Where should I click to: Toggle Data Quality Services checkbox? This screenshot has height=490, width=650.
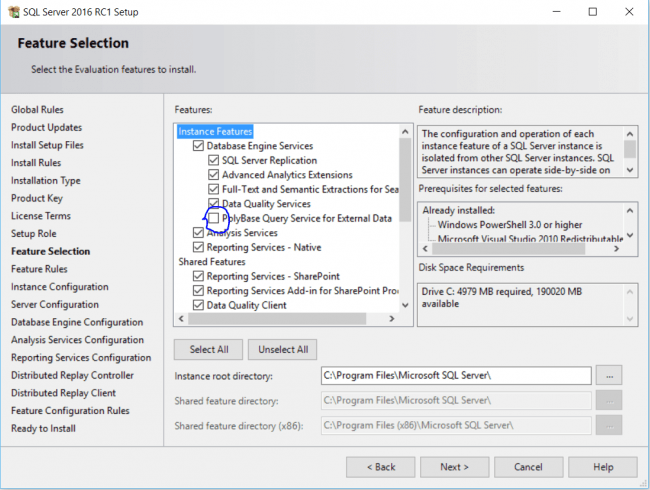point(213,204)
